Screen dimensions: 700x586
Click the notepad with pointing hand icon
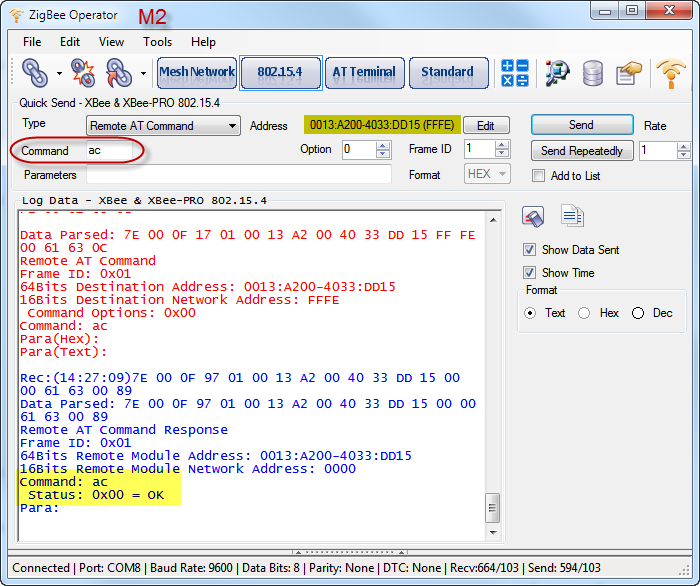pyautogui.click(x=629, y=73)
